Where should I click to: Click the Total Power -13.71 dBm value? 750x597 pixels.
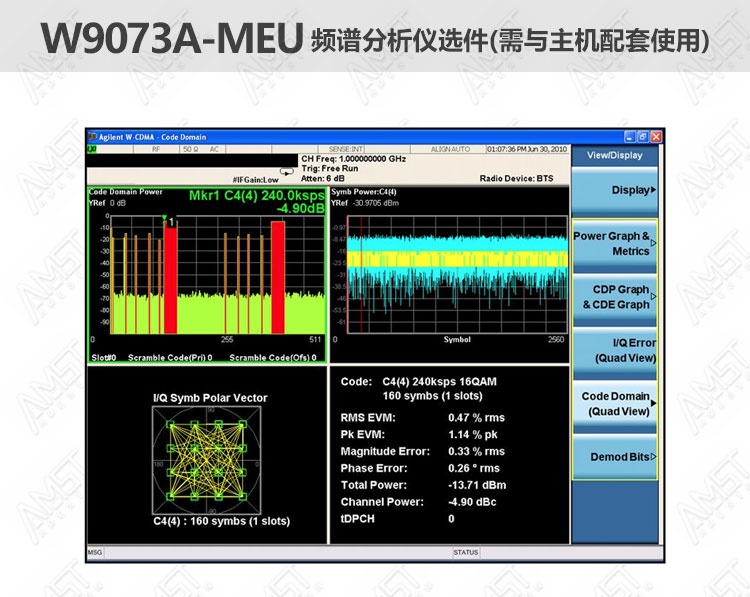point(477,485)
